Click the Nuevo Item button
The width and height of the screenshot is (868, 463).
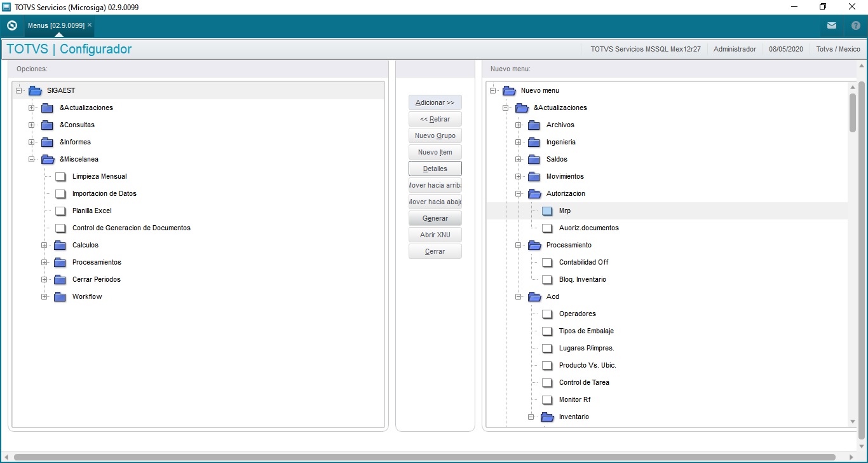click(x=435, y=152)
